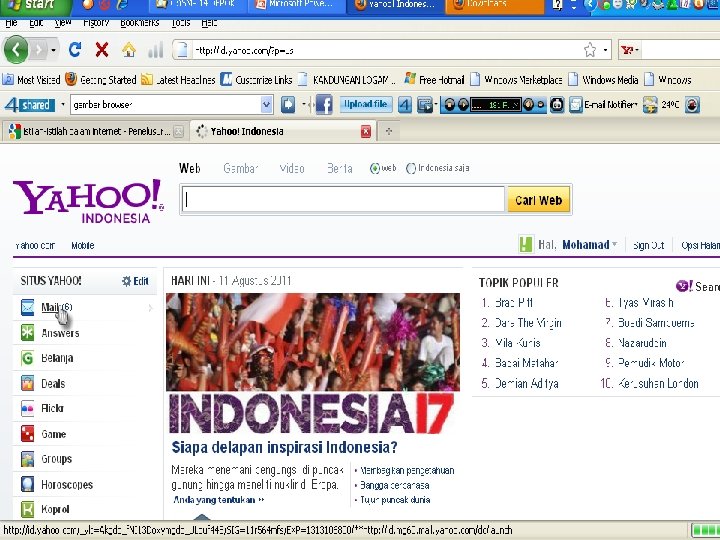Click the Upload file button
Viewport: 720px width, 540px height.
point(366,105)
